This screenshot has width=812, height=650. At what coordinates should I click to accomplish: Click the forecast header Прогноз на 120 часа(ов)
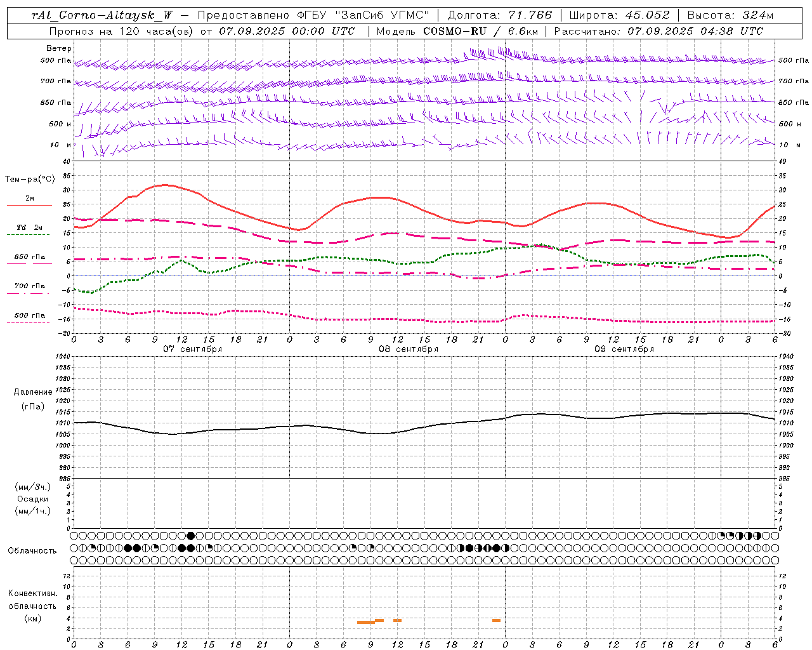122,31
